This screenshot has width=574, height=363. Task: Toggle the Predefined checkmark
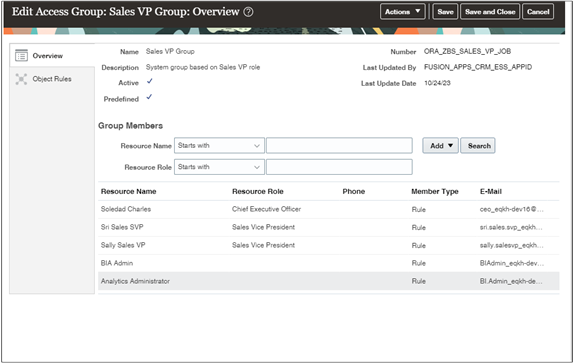149,97
